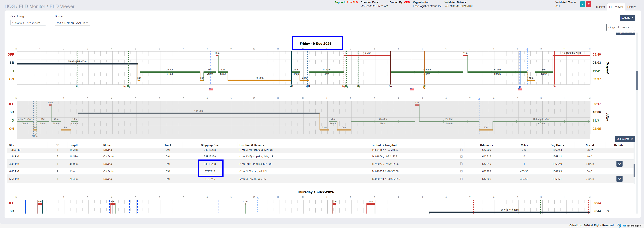Click the teal info icon button
The width and height of the screenshot is (644, 228).
tap(582, 4)
